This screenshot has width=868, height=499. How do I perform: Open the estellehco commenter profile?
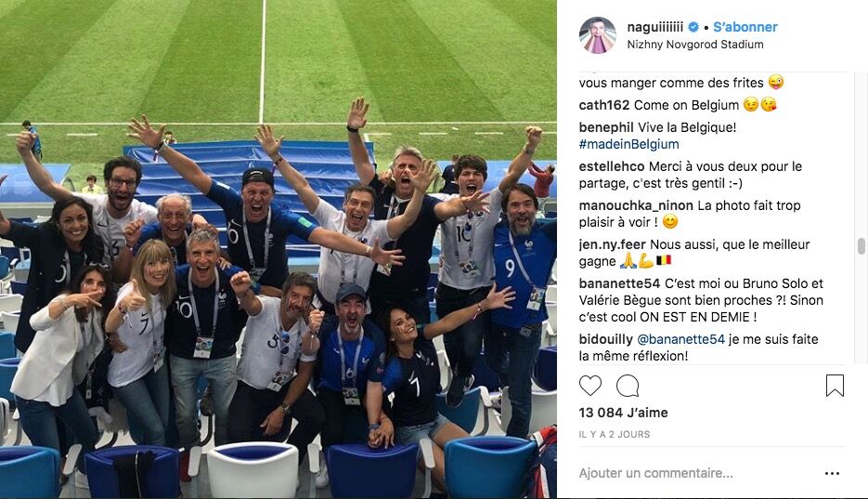[x=612, y=166]
